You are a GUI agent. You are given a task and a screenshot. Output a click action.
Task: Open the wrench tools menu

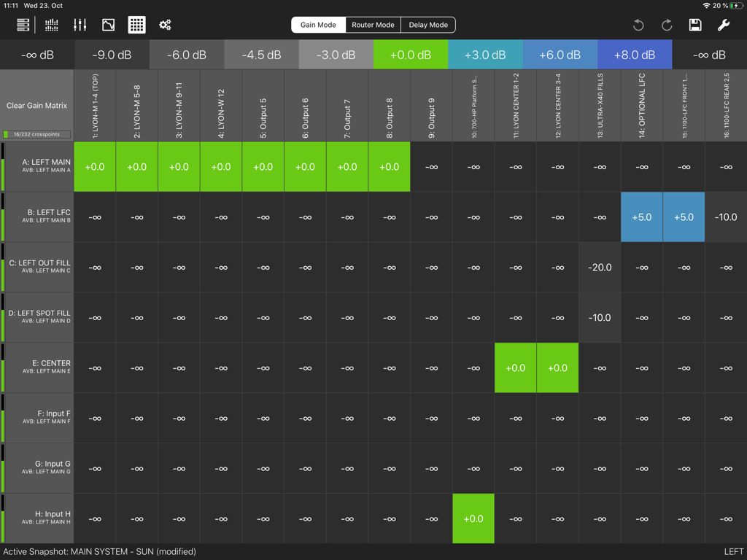[x=724, y=24]
